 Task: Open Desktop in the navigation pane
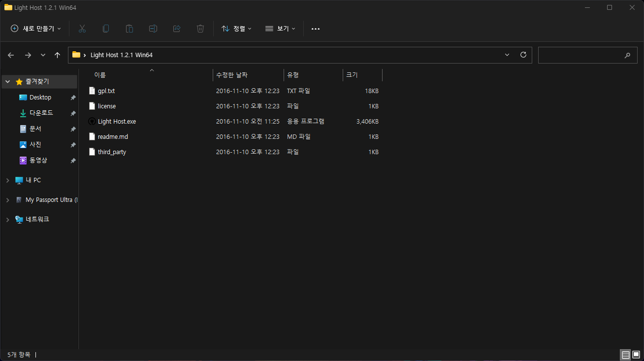pyautogui.click(x=40, y=98)
